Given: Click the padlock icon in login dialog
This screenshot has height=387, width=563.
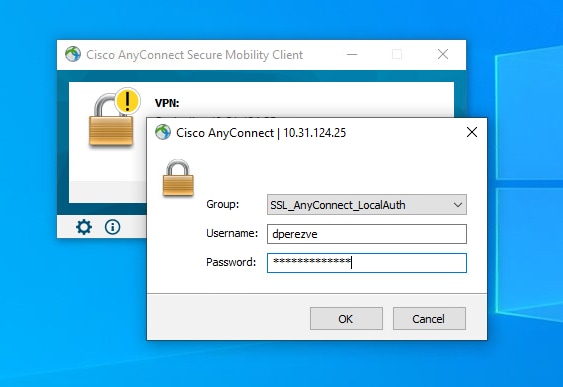Looking at the screenshot, I should [178, 178].
